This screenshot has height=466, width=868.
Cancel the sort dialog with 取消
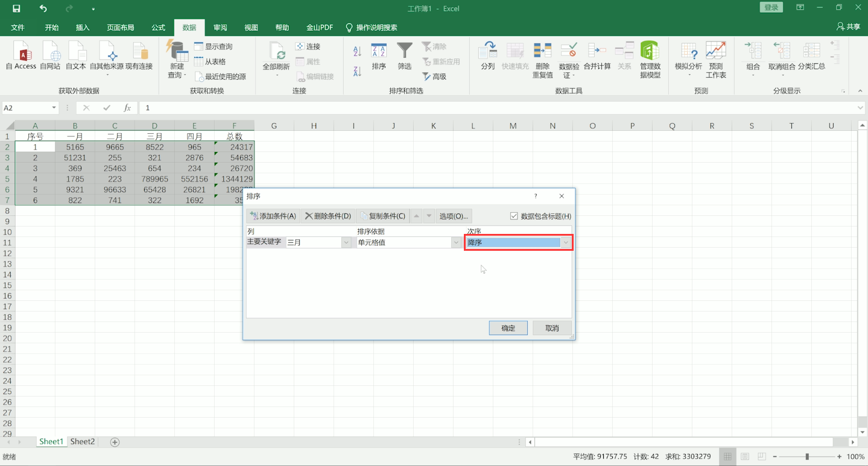552,328
